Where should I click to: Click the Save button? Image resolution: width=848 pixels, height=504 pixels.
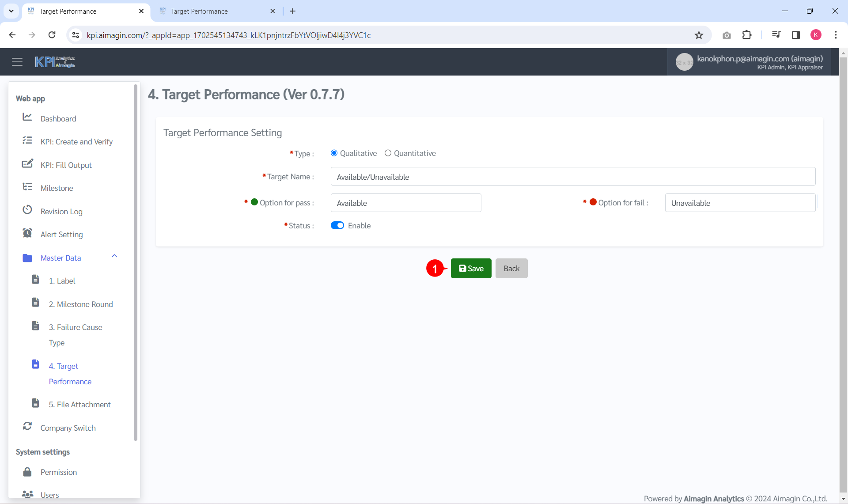click(x=471, y=268)
